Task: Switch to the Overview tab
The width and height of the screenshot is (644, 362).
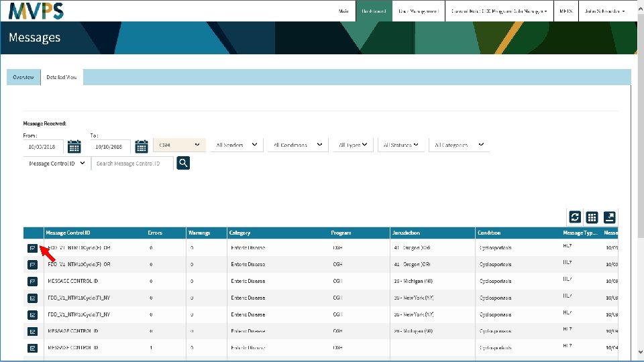Action: click(23, 77)
